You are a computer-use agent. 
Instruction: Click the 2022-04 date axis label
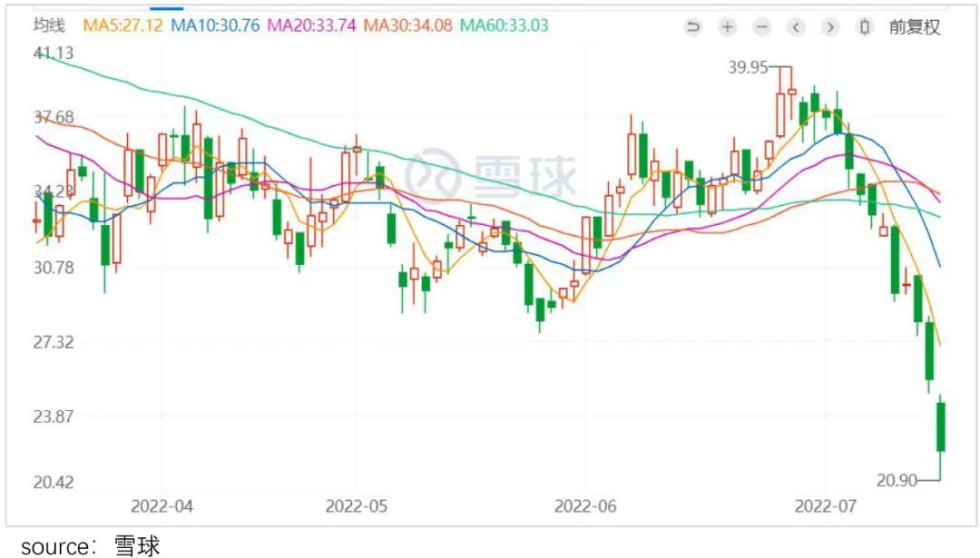tap(162, 505)
